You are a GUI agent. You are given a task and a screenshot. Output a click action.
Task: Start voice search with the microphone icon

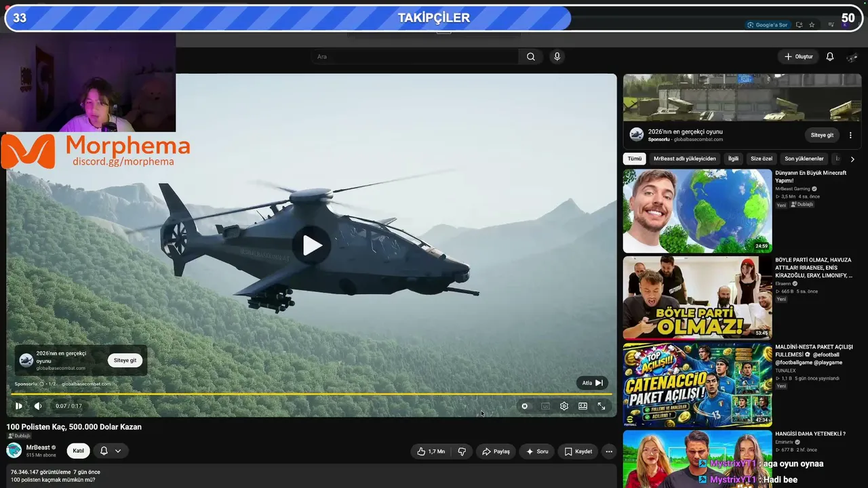tap(557, 57)
